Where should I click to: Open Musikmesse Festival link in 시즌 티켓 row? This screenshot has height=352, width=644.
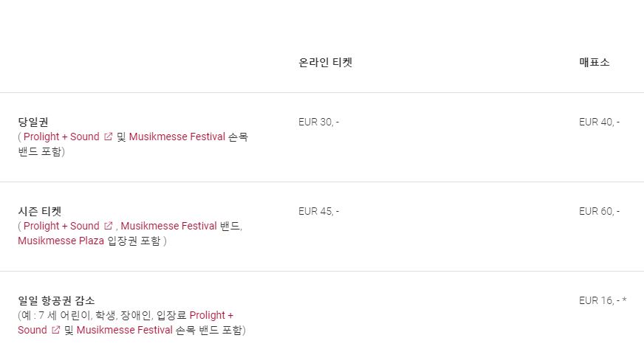click(169, 226)
